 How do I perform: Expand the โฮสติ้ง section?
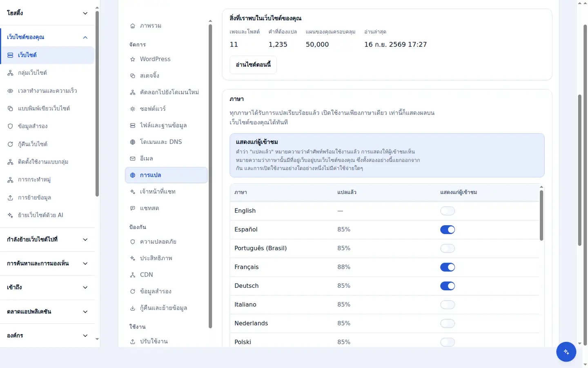[47, 13]
